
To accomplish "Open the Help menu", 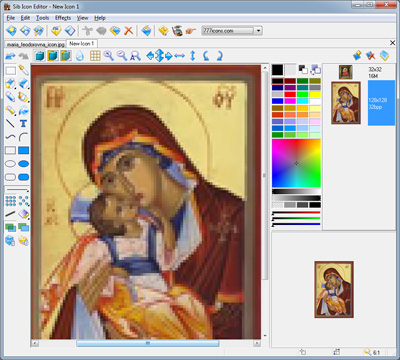I will coord(100,18).
